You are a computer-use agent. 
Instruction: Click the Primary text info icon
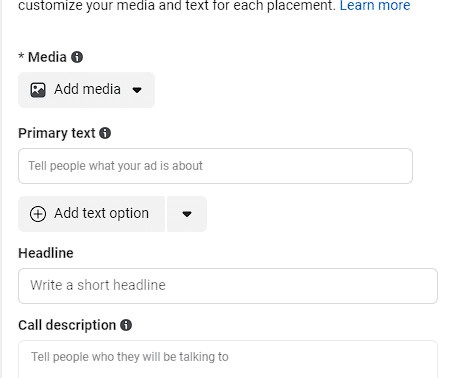[105, 133]
